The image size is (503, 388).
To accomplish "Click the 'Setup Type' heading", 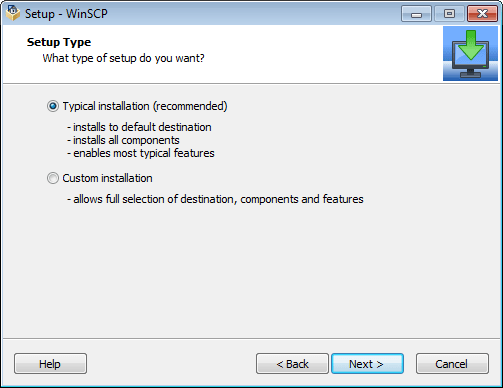I will [x=59, y=42].
